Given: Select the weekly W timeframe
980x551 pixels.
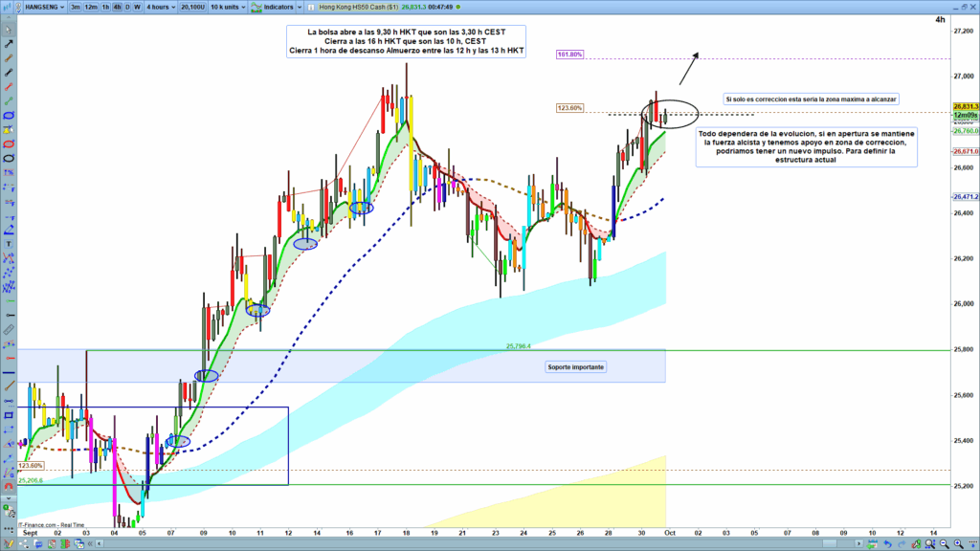Looking at the screenshot, I should pos(138,6).
